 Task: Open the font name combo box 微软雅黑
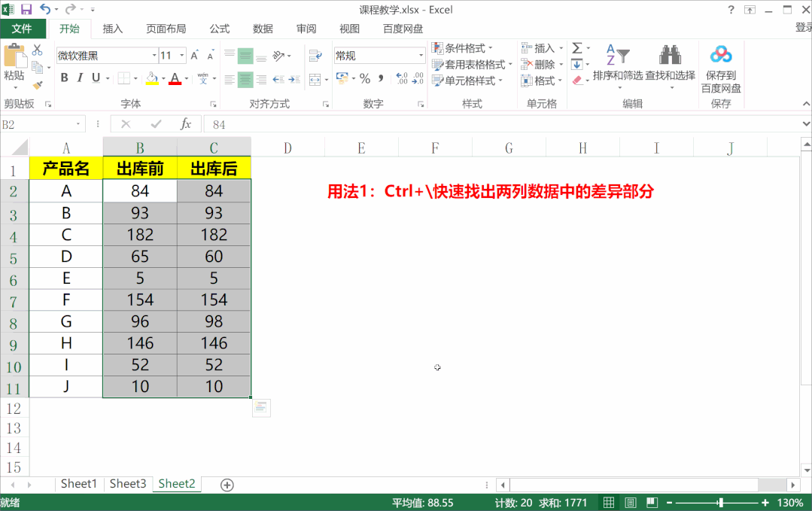pyautogui.click(x=107, y=56)
